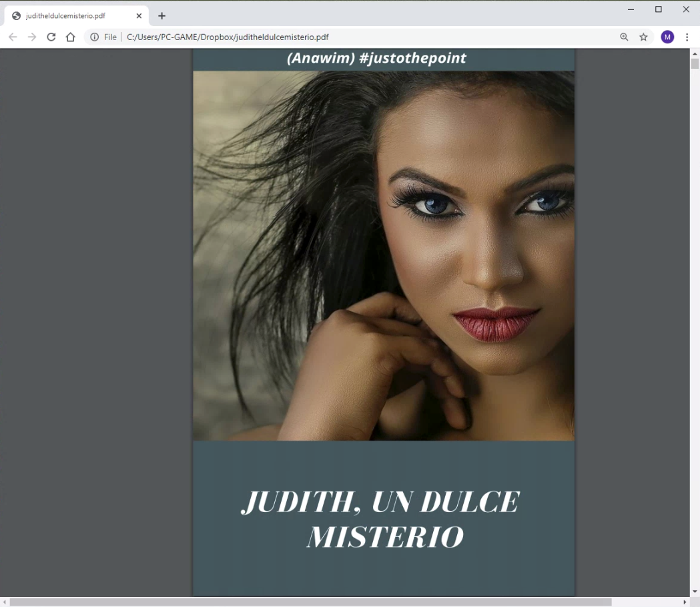Click the vertical scrollbar down arrow
This screenshot has width=700, height=607.
(x=695, y=592)
